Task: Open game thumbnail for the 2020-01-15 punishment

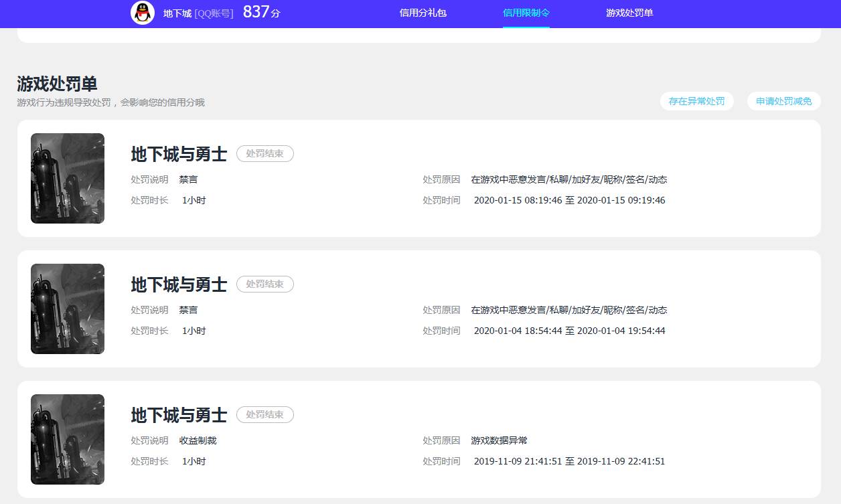Action: 68,178
